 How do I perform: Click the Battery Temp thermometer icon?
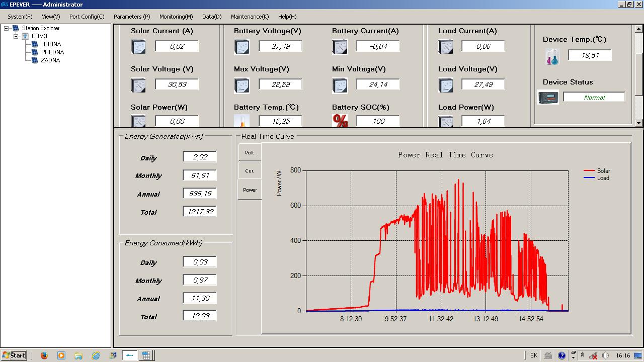click(x=242, y=121)
